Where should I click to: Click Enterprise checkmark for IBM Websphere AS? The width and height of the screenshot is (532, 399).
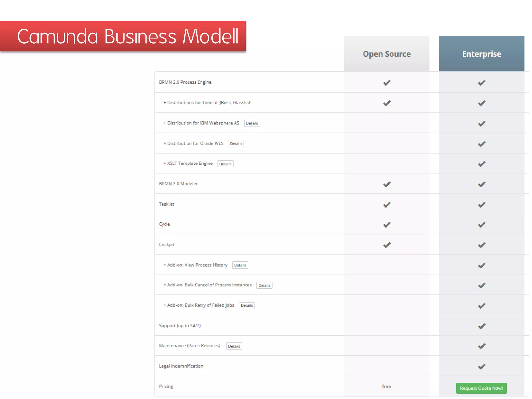tap(482, 124)
